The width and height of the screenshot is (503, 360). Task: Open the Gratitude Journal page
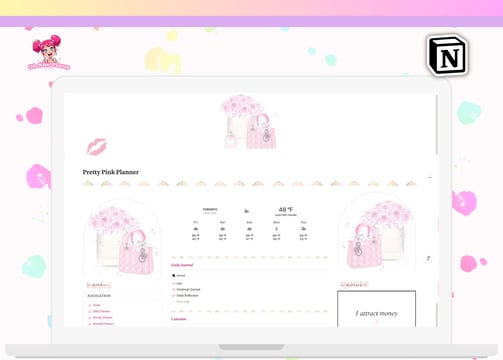188,289
